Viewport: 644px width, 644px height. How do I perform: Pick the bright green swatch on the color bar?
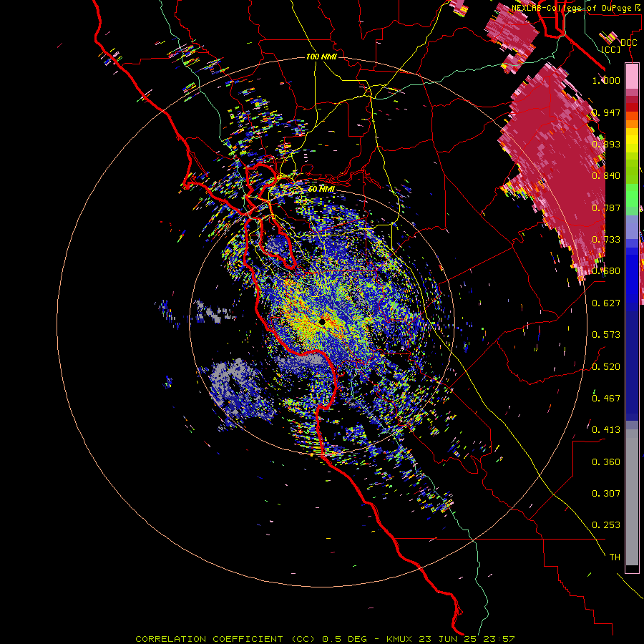click(x=632, y=195)
